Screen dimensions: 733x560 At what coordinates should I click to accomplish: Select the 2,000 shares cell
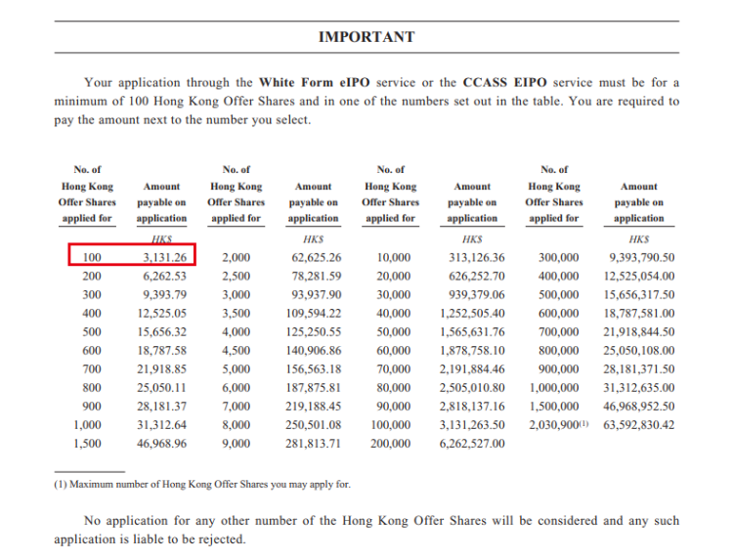238,257
